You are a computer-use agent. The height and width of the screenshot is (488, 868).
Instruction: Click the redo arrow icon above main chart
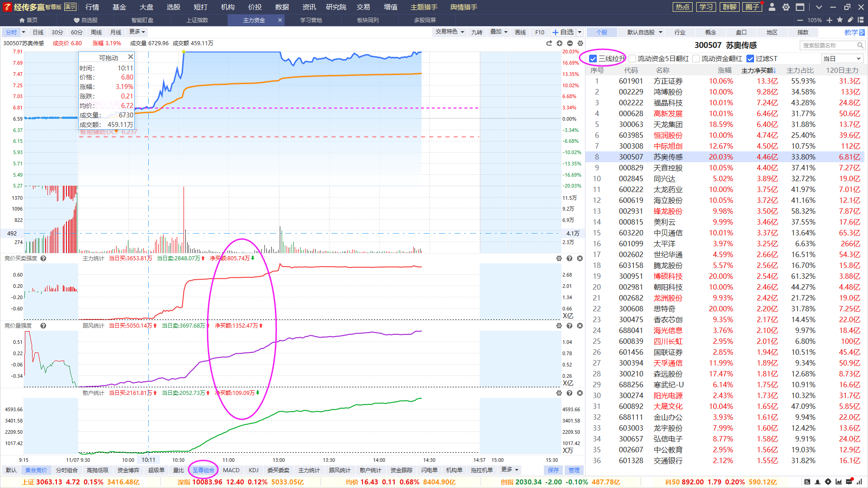[549, 43]
